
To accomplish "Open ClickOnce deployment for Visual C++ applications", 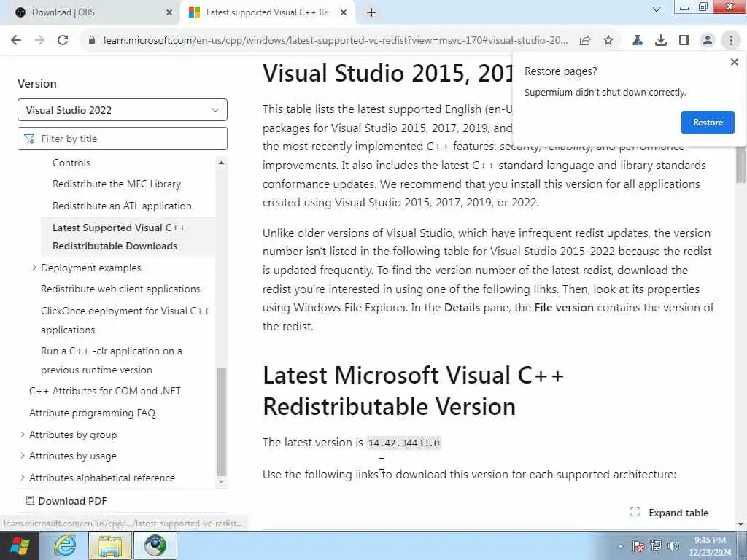I will coord(125,320).
